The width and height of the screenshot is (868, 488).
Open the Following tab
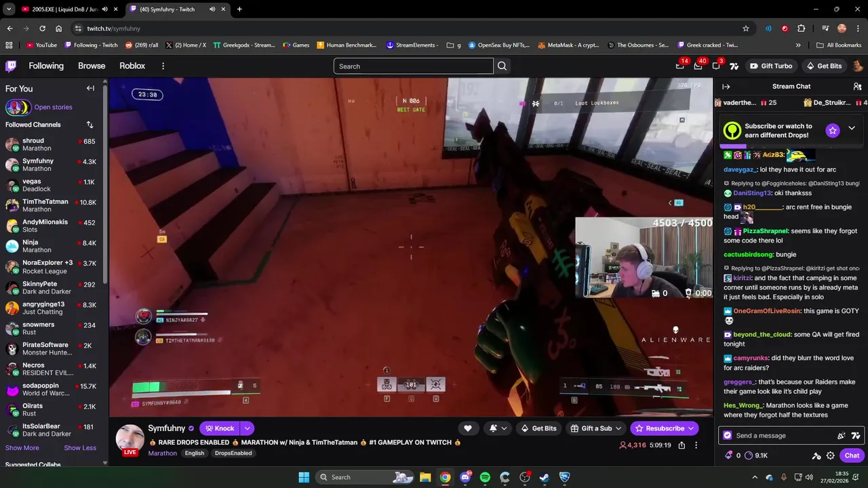point(46,66)
